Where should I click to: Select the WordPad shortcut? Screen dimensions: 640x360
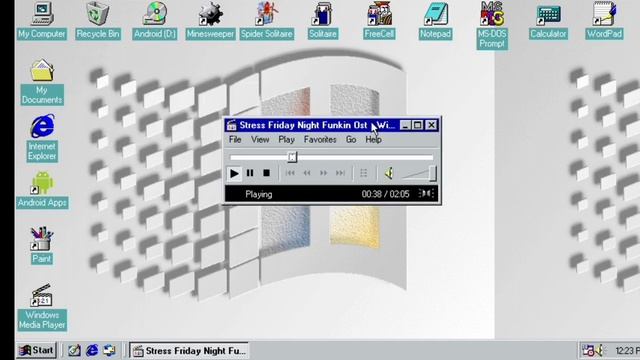point(604,20)
